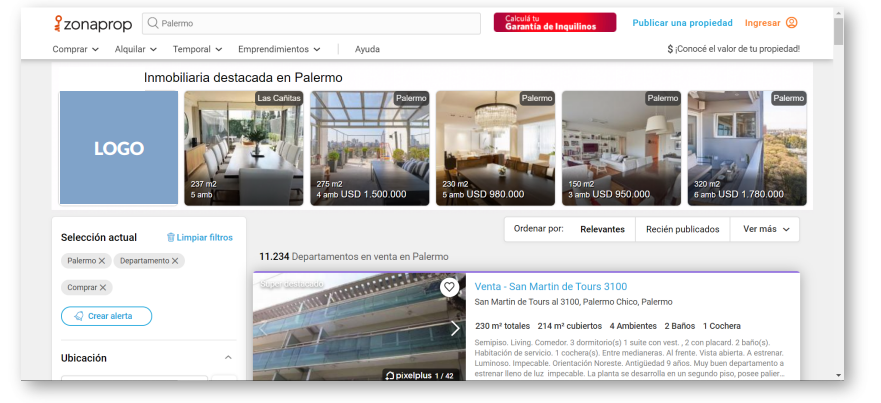The width and height of the screenshot is (881, 403).
Task: Sort listings by Relevantes
Action: pyautogui.click(x=602, y=229)
